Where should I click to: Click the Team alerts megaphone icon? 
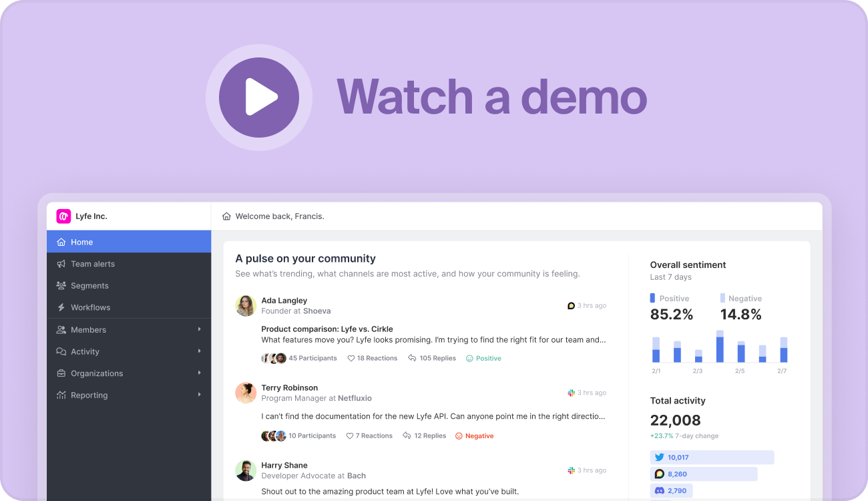point(61,264)
